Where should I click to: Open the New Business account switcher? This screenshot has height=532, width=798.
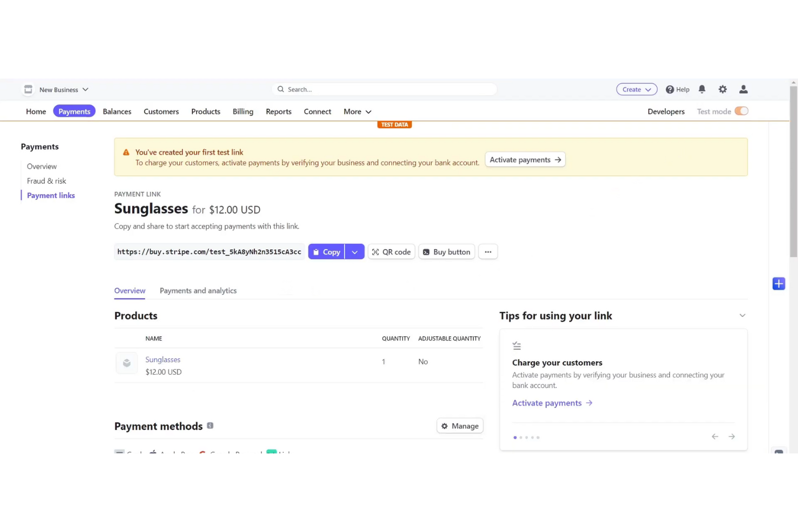coord(59,89)
